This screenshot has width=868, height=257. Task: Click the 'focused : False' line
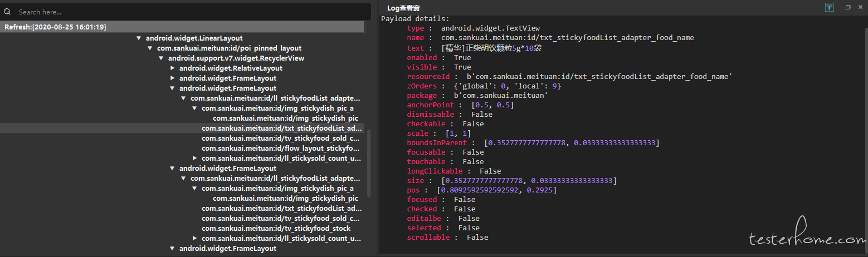click(x=441, y=200)
